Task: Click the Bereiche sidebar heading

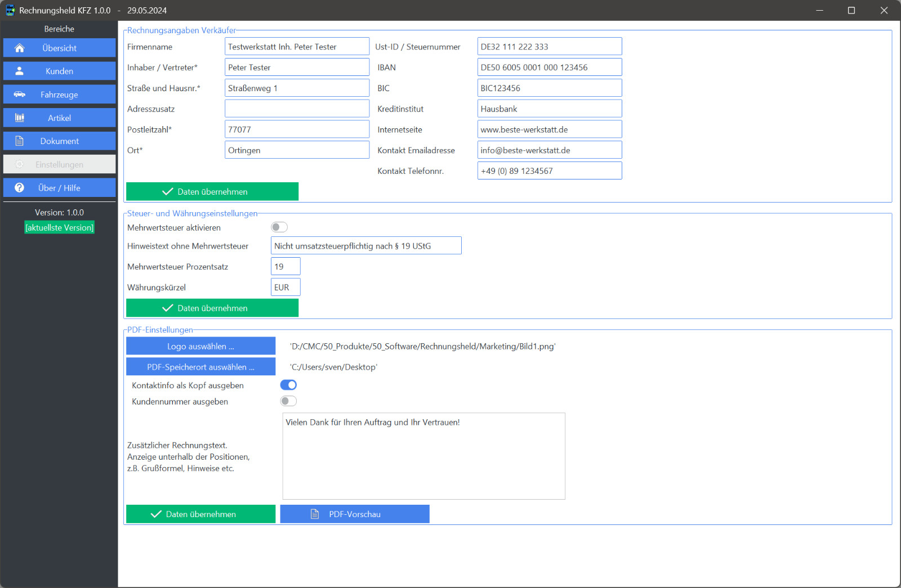Action: [x=59, y=29]
